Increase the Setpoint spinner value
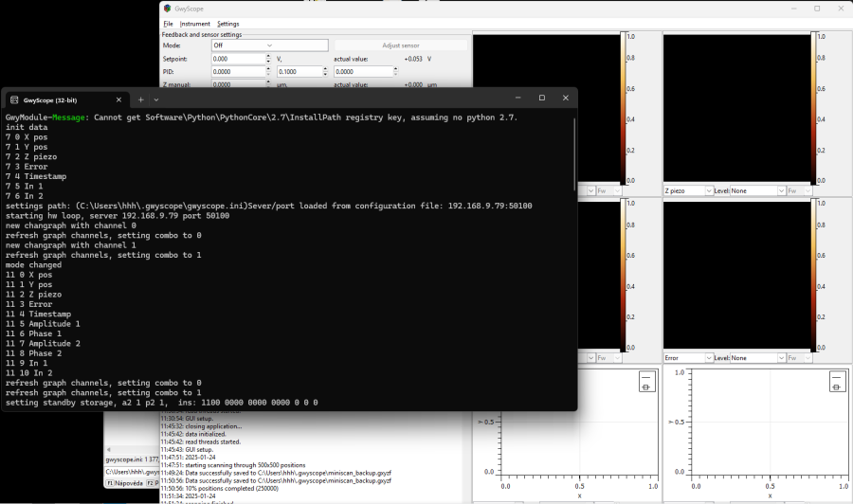Screen dimensions: 853x504 pos(268,56)
